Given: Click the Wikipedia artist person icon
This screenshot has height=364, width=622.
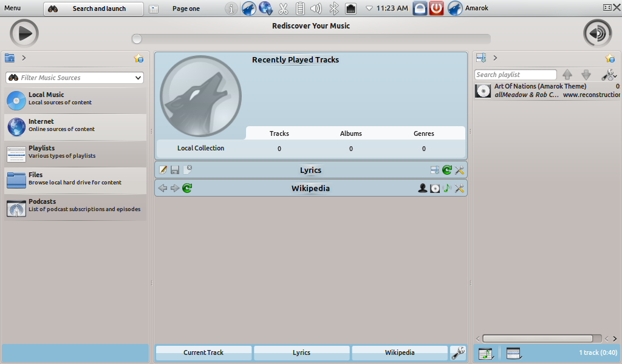Looking at the screenshot, I should tap(423, 189).
